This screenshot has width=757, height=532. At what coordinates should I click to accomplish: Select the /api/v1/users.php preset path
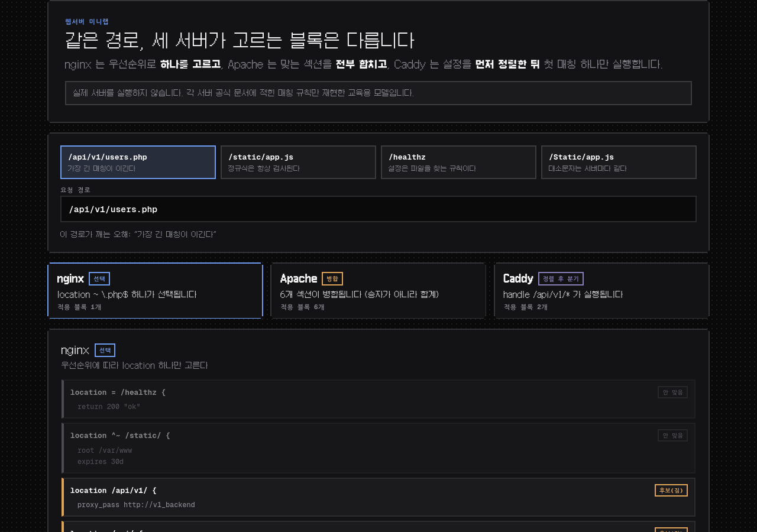[x=138, y=162]
